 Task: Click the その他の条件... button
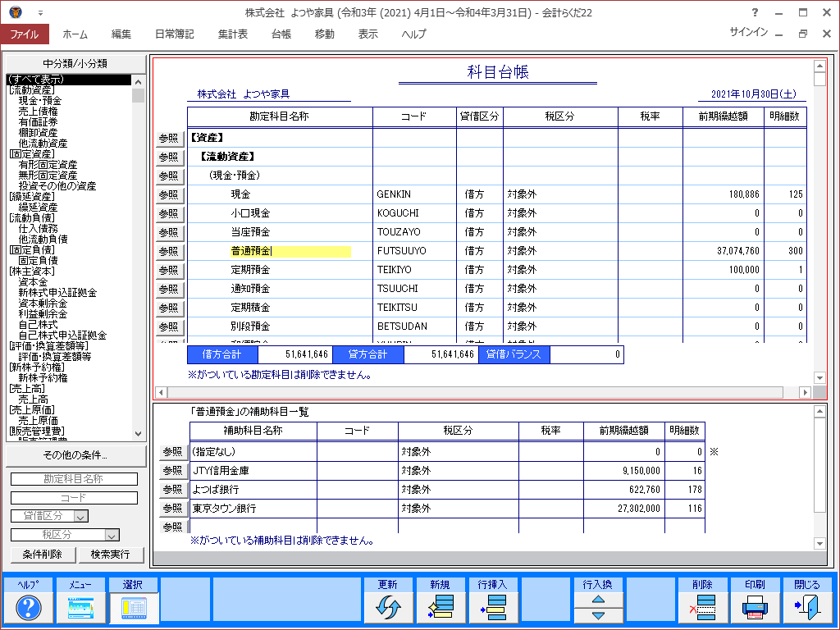pos(75,455)
